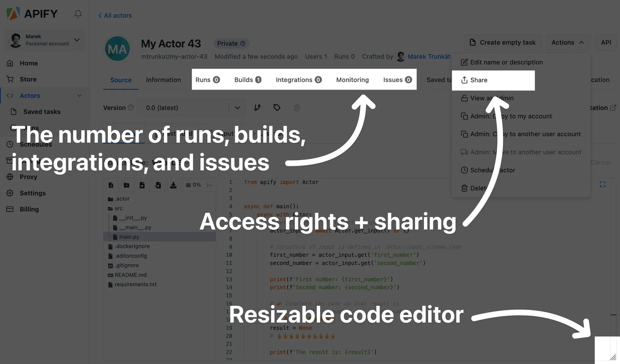
Task: Switch to the Source tab
Action: (x=121, y=80)
